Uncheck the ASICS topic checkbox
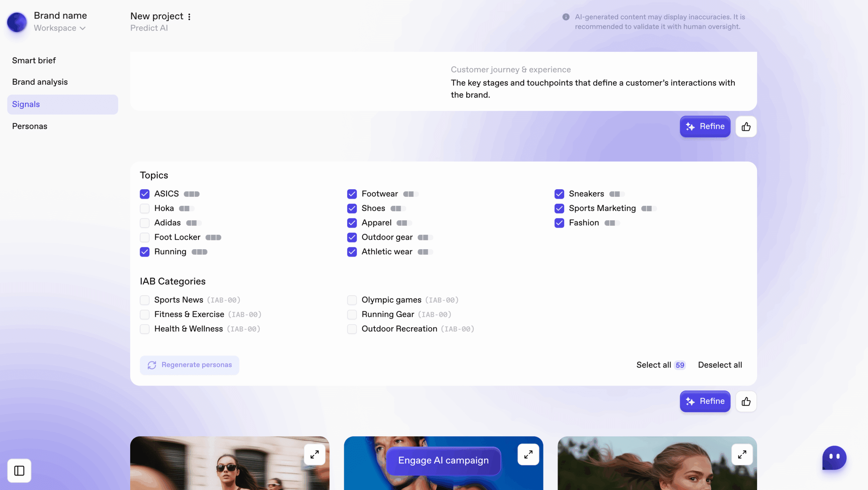 click(x=145, y=194)
